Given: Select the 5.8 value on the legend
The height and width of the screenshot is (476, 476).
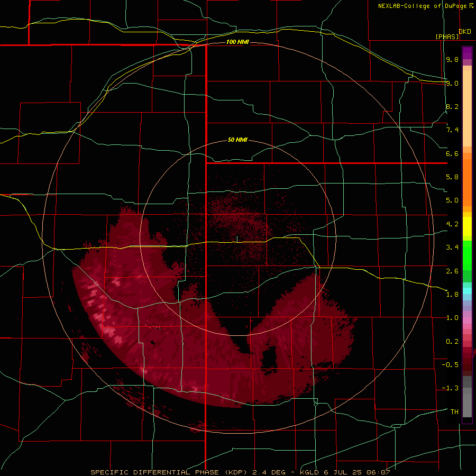Looking at the screenshot, I should click(452, 177).
